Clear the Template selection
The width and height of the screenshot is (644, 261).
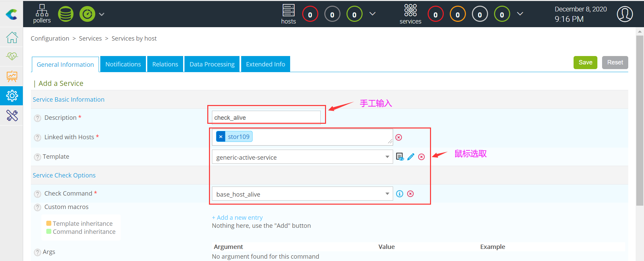pyautogui.click(x=421, y=157)
